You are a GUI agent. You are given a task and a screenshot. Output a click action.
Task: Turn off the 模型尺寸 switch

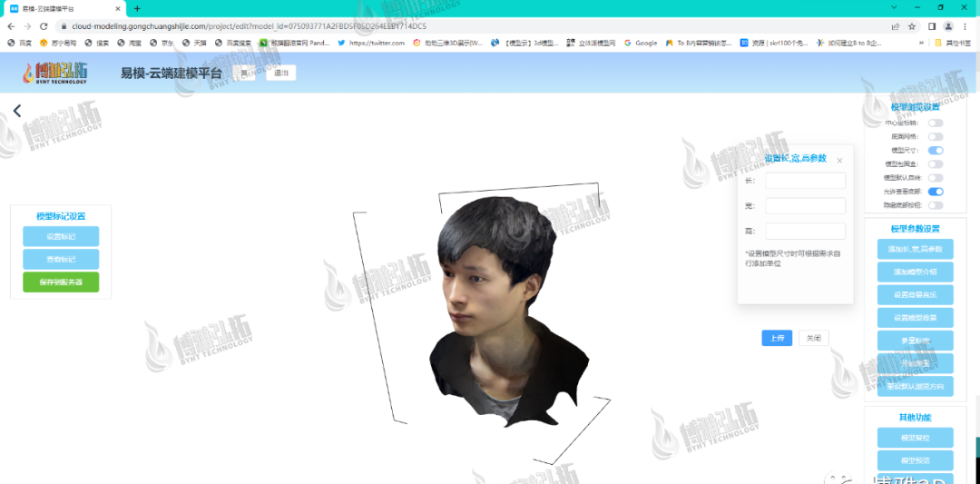click(935, 150)
